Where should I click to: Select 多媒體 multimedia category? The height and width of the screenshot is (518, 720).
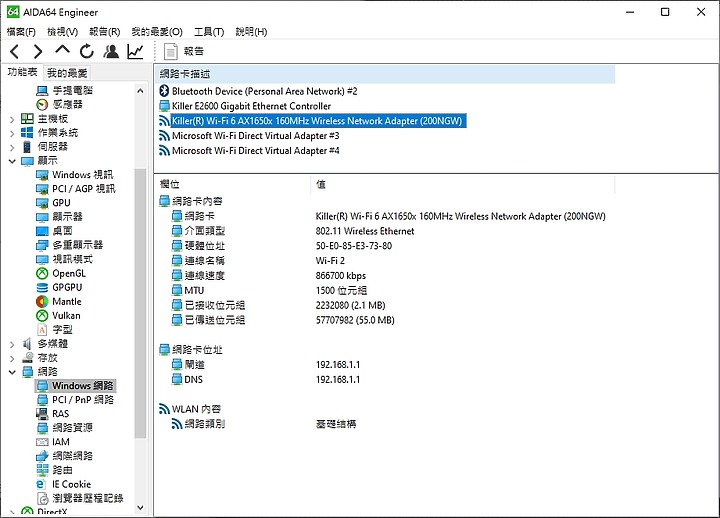click(x=52, y=344)
